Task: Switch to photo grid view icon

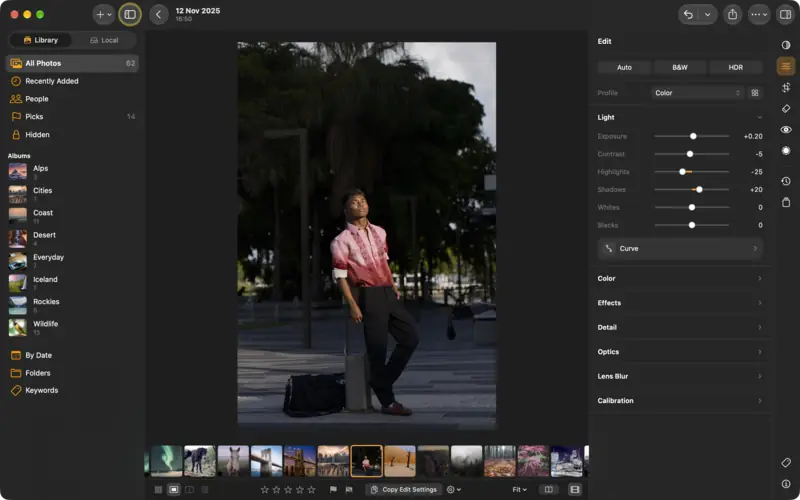Action: [158, 490]
